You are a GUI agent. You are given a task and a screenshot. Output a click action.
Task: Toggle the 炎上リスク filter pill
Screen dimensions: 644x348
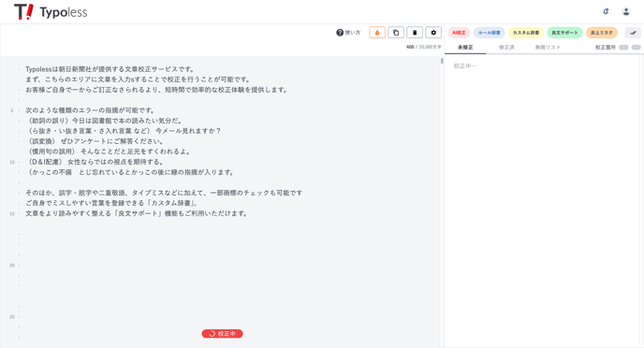(x=602, y=33)
